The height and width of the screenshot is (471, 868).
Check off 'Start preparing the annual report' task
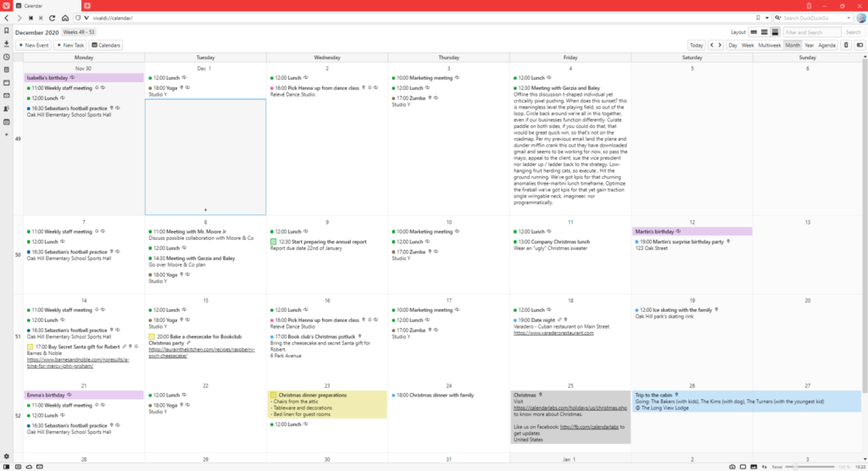(x=274, y=242)
